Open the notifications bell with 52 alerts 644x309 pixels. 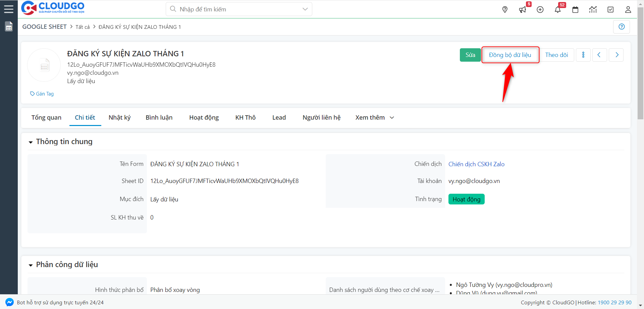point(558,9)
